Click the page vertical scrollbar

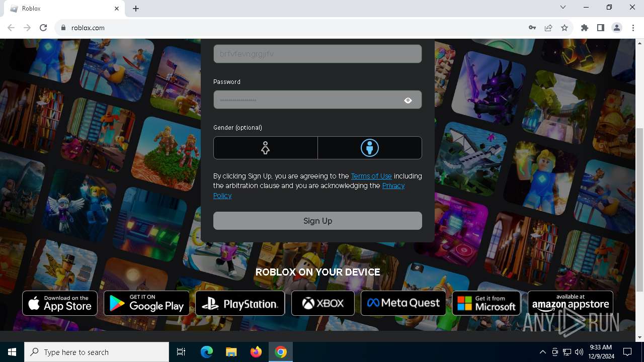point(639,210)
